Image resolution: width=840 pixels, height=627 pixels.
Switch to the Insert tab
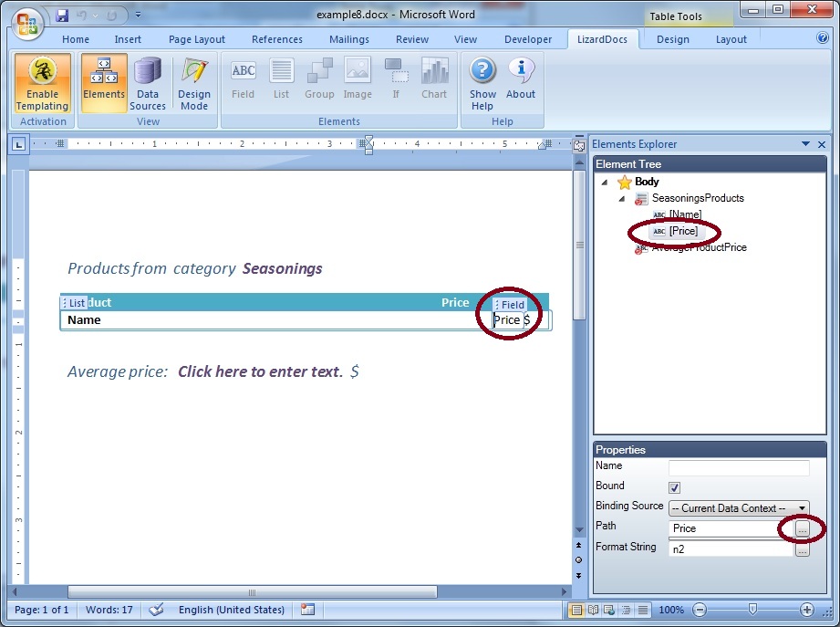point(128,39)
